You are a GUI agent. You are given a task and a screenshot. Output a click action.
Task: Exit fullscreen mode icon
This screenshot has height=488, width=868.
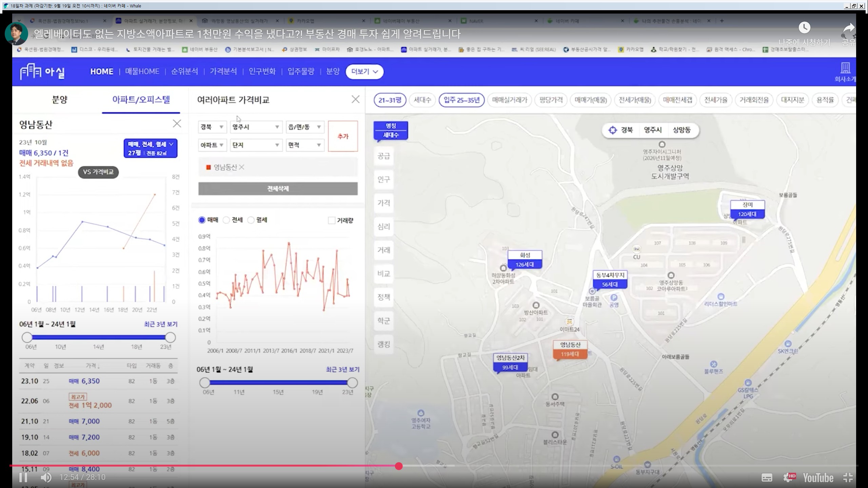[x=848, y=477]
